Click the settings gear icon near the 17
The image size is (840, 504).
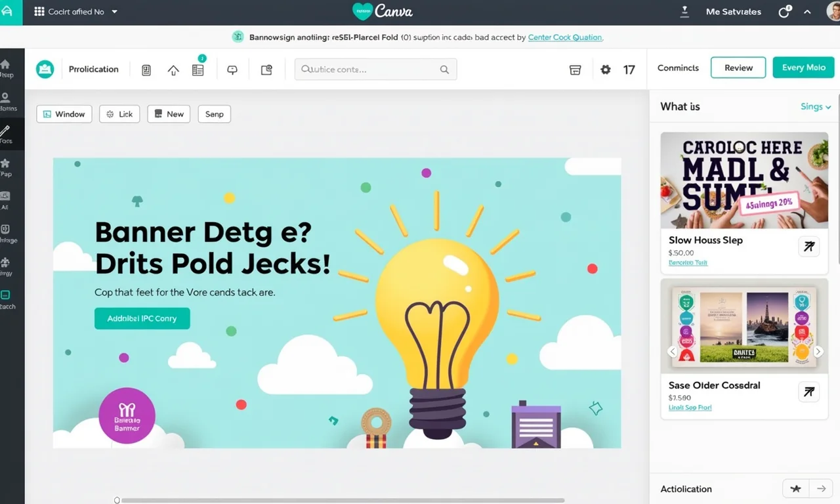coord(605,69)
